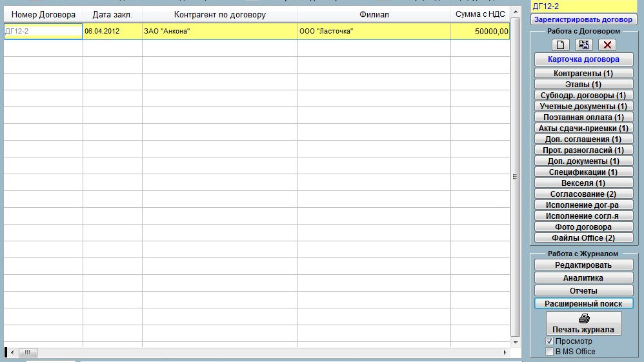Open Этапы (1) section
Viewport: 644px width, 362px height.
point(583,85)
